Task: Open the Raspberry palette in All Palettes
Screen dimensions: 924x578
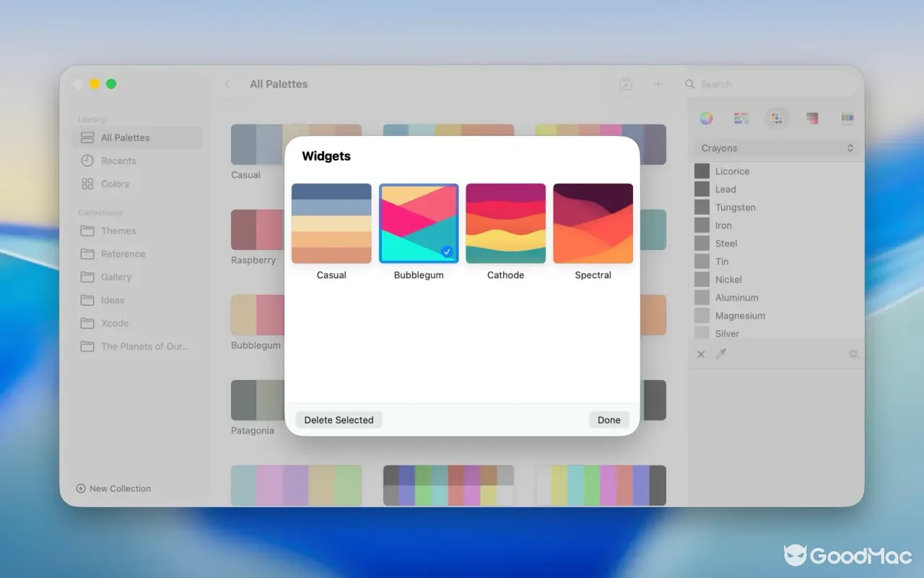Action: point(257,230)
